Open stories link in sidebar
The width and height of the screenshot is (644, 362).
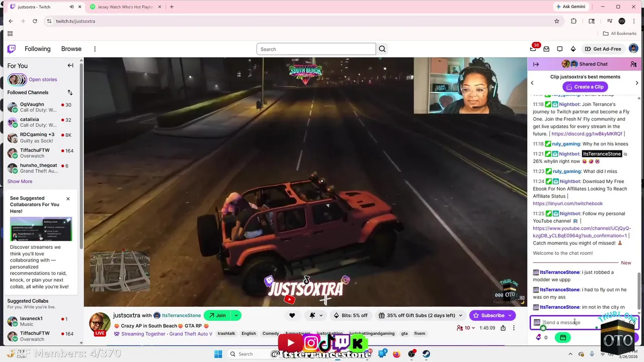click(x=43, y=79)
